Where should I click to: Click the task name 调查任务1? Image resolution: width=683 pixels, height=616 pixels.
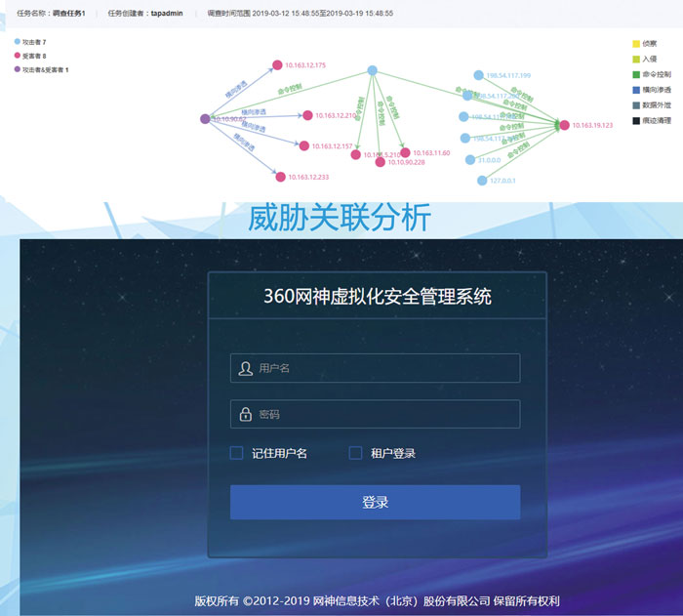(x=69, y=13)
